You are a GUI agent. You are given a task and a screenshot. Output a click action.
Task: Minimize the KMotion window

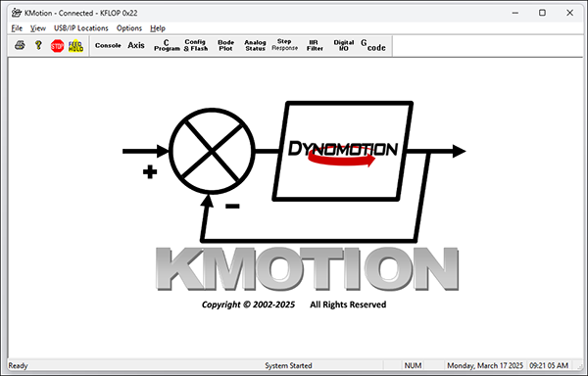coord(515,13)
